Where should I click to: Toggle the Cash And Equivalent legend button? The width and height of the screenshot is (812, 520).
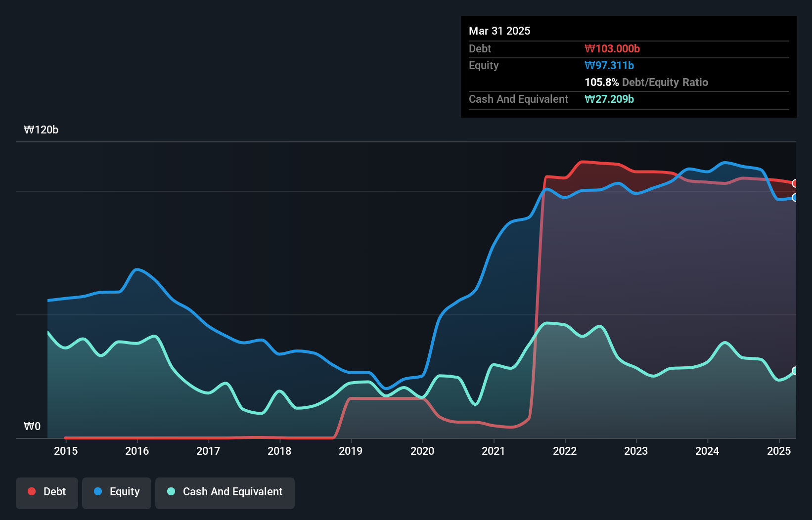click(x=225, y=493)
